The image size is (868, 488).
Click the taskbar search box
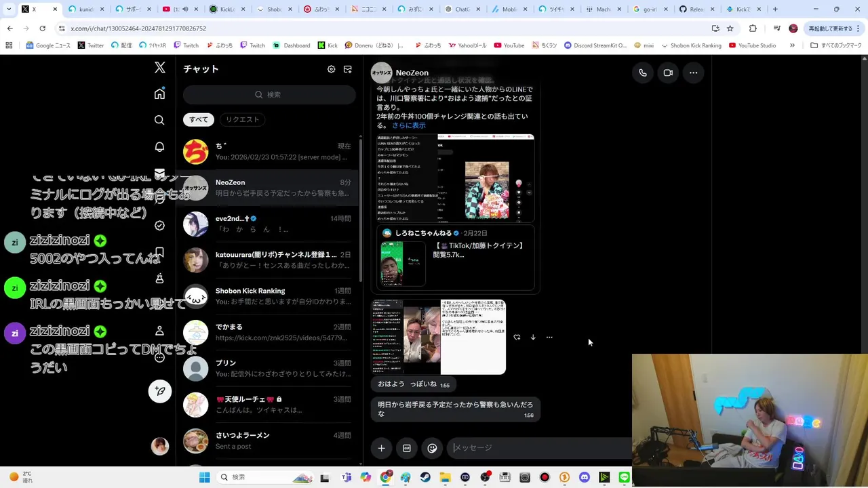pos(266,477)
